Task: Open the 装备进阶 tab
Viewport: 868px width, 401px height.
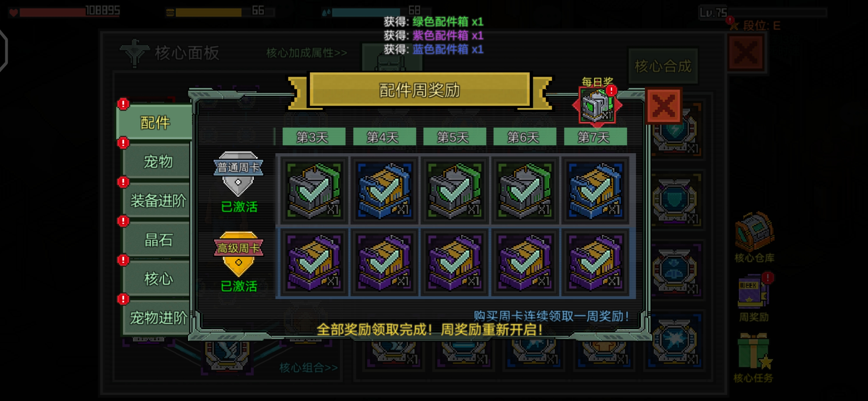Action: click(x=157, y=200)
